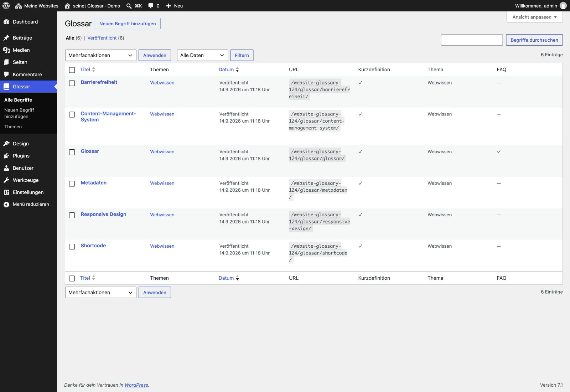Image resolution: width=570 pixels, height=392 pixels.
Task: Open the bottom Mehrfachaktionen dropdown
Action: point(100,293)
